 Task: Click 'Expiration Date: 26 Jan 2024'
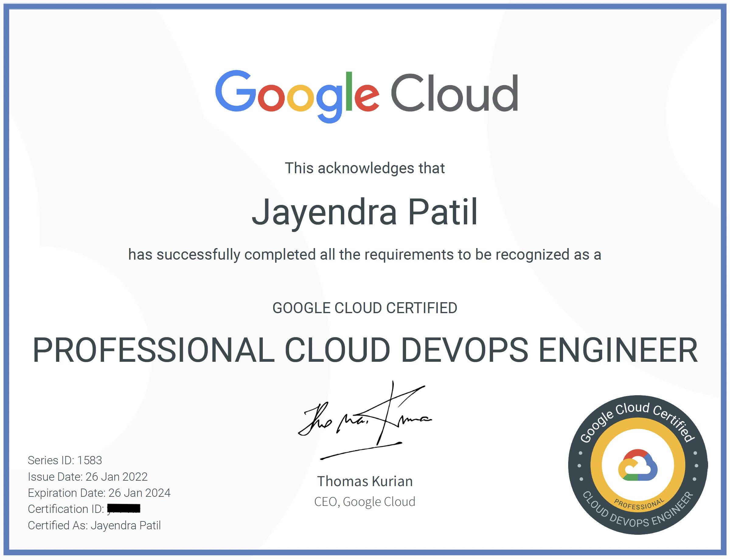click(99, 493)
